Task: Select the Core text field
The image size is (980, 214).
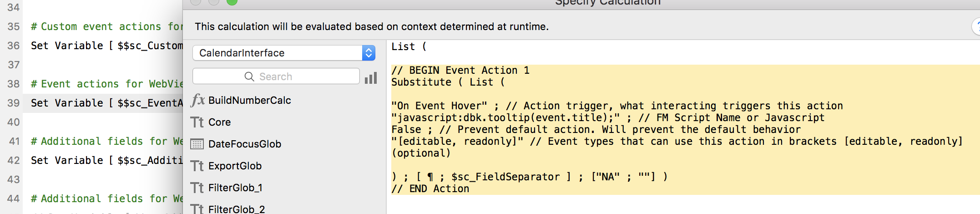Action: click(x=219, y=122)
